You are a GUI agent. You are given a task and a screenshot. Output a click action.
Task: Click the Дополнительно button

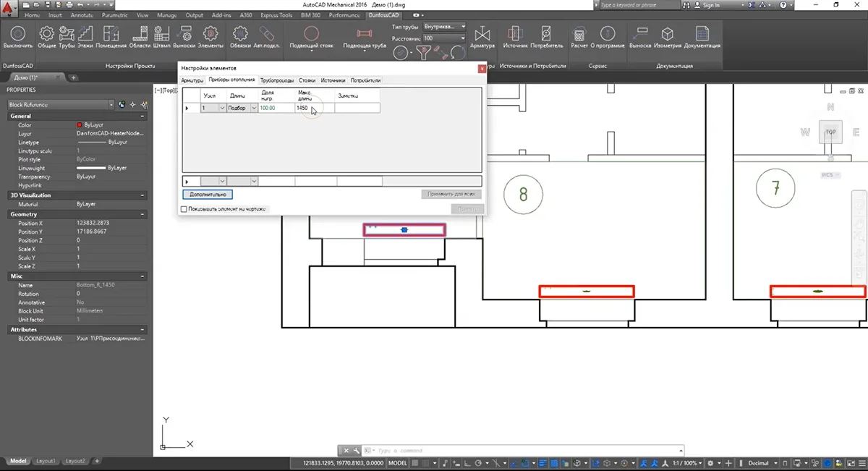click(208, 195)
